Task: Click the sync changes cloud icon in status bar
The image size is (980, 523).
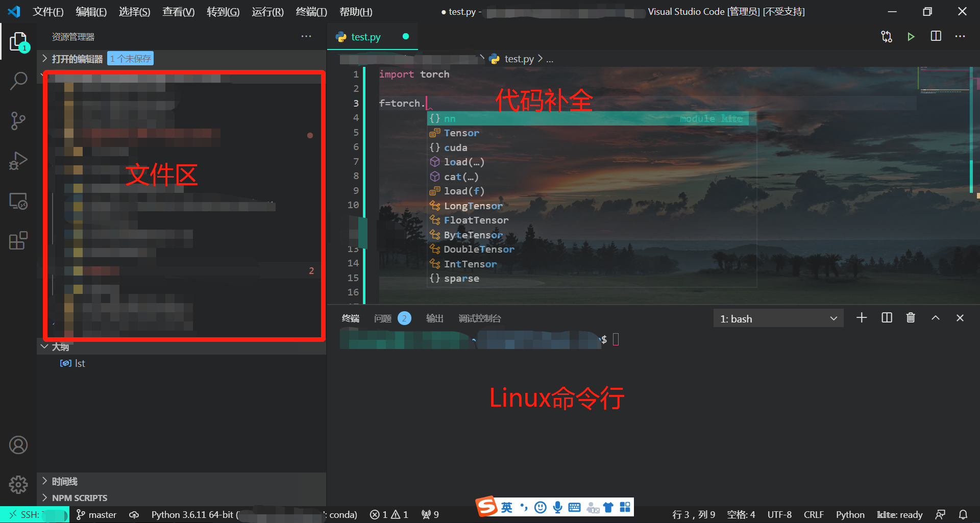Action: tap(134, 515)
